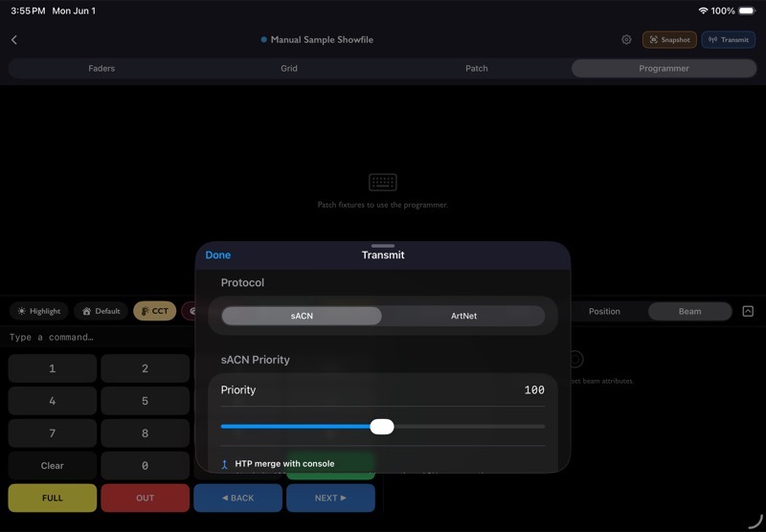Tap keypad number 7
This screenshot has height=532, width=766.
click(53, 433)
